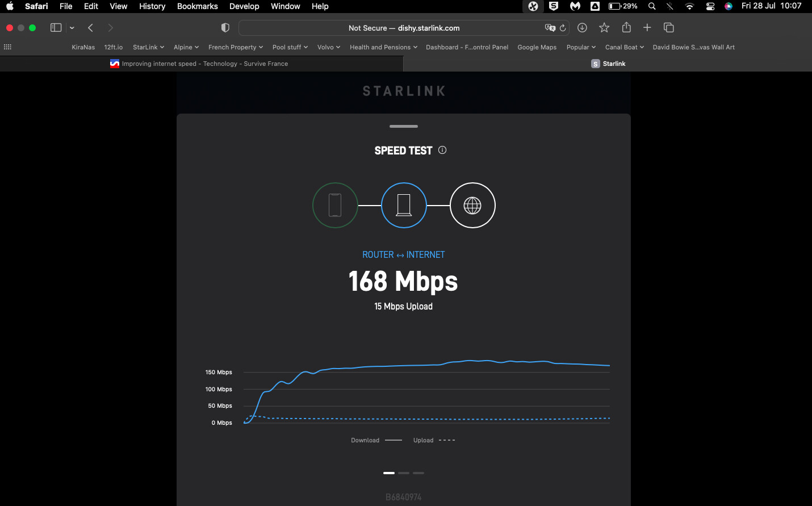Open the Share sheet icon
This screenshot has width=812, height=506.
[x=626, y=27]
